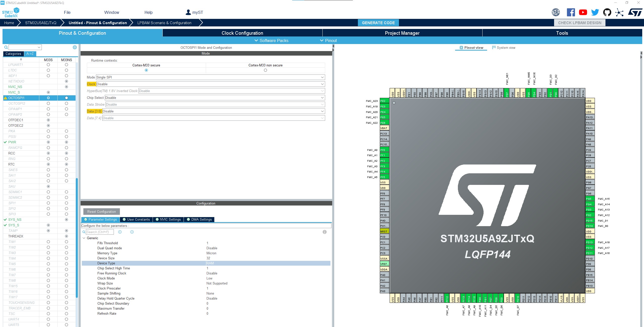The image size is (644, 327).
Task: Click the ST logo top right
Action: pyautogui.click(x=635, y=12)
